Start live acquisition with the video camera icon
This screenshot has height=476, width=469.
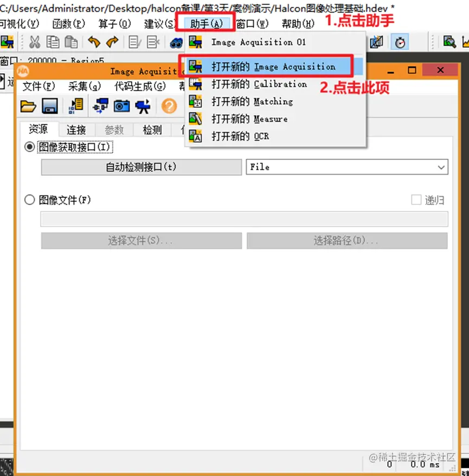[143, 106]
